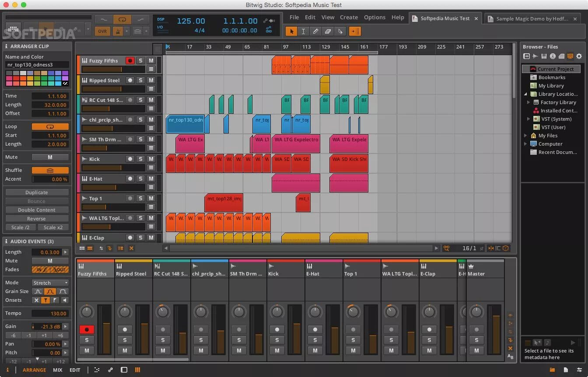
Task: Open browser settings gear icon
Action: click(579, 56)
